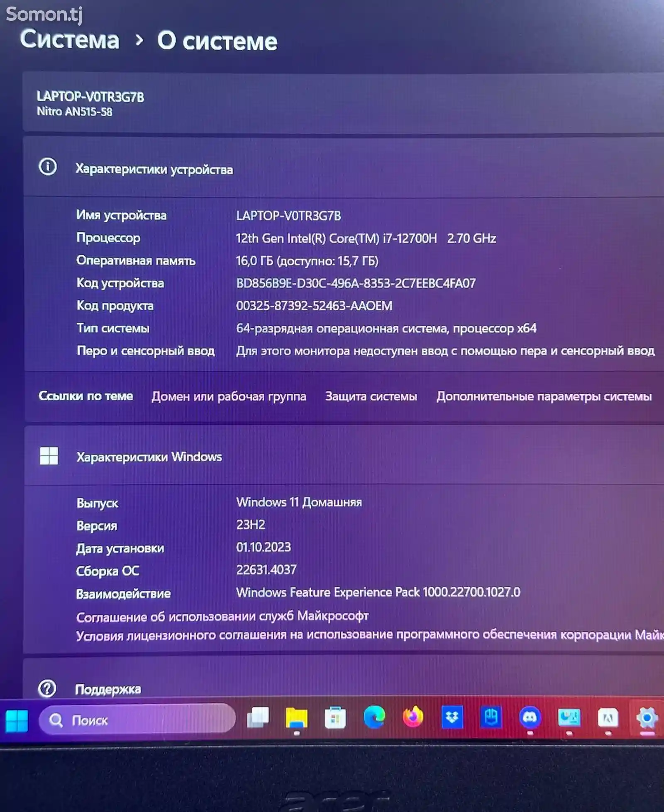Open Дополнительные параметры системы link
Image resolution: width=664 pixels, height=812 pixels.
tap(544, 396)
